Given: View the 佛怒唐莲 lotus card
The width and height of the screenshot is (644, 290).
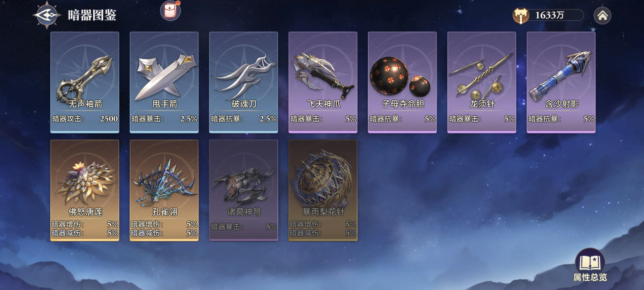Looking at the screenshot, I should (x=85, y=190).
